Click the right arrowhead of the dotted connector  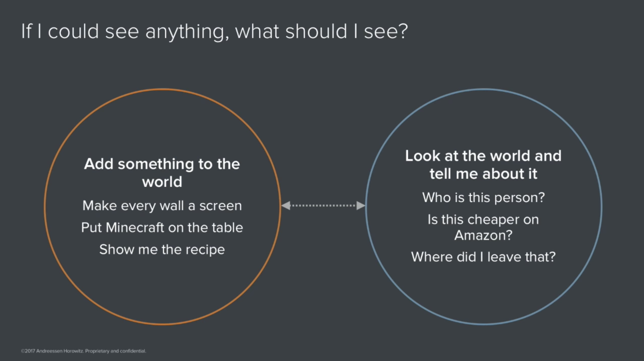(x=361, y=206)
